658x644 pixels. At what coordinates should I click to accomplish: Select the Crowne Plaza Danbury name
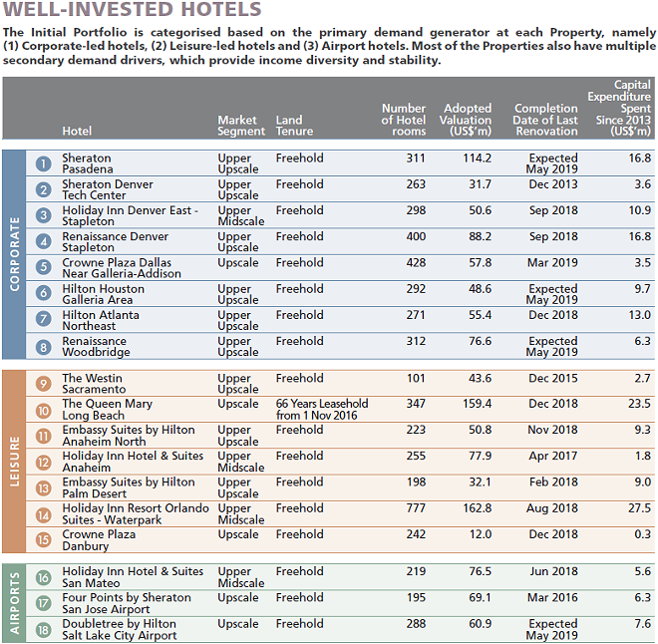99,540
